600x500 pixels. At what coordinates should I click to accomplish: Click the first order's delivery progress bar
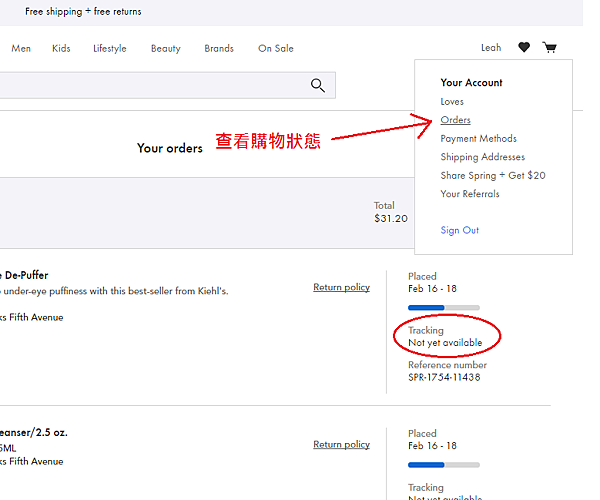point(444,308)
